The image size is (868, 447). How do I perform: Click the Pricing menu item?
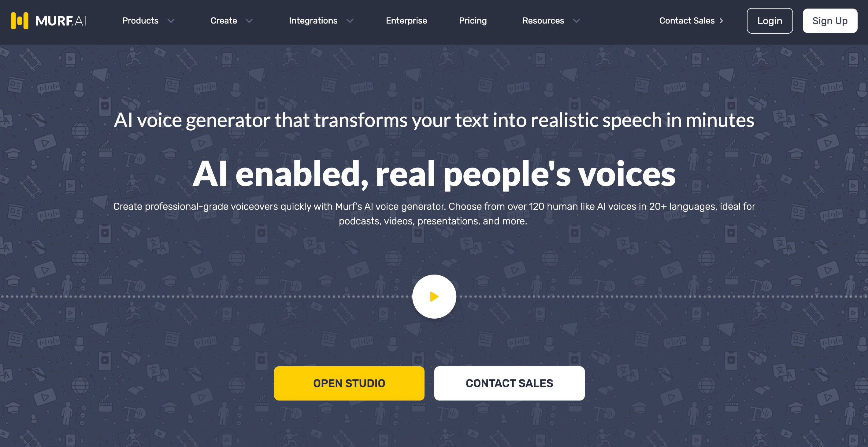[473, 20]
